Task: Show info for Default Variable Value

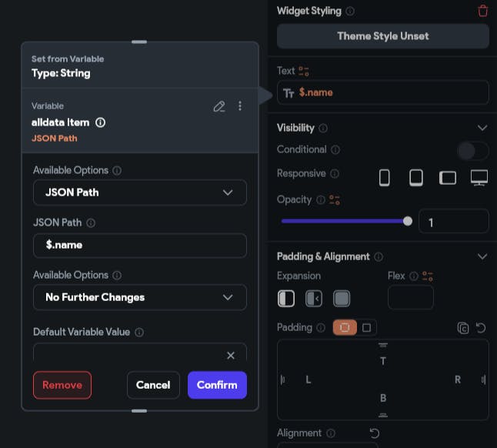Action: 139,333
